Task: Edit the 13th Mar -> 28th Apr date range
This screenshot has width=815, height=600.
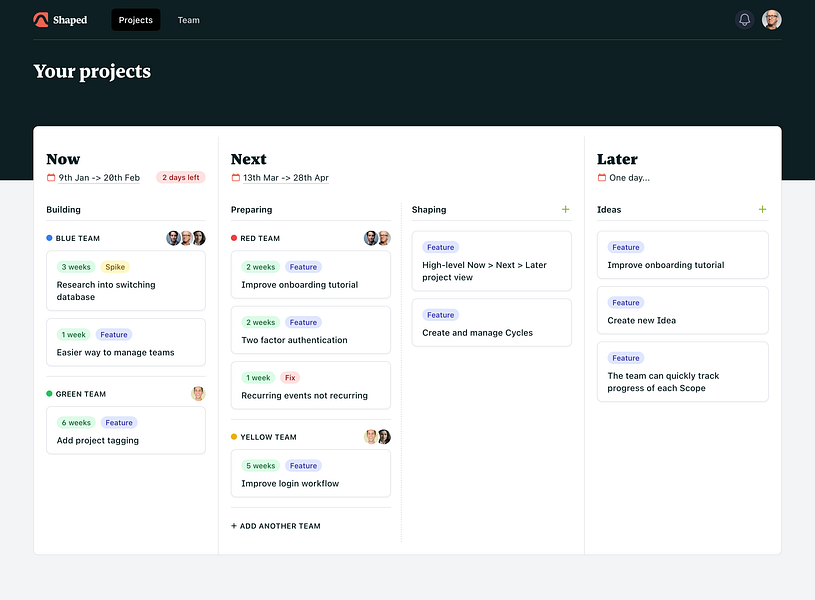Action: (x=286, y=178)
